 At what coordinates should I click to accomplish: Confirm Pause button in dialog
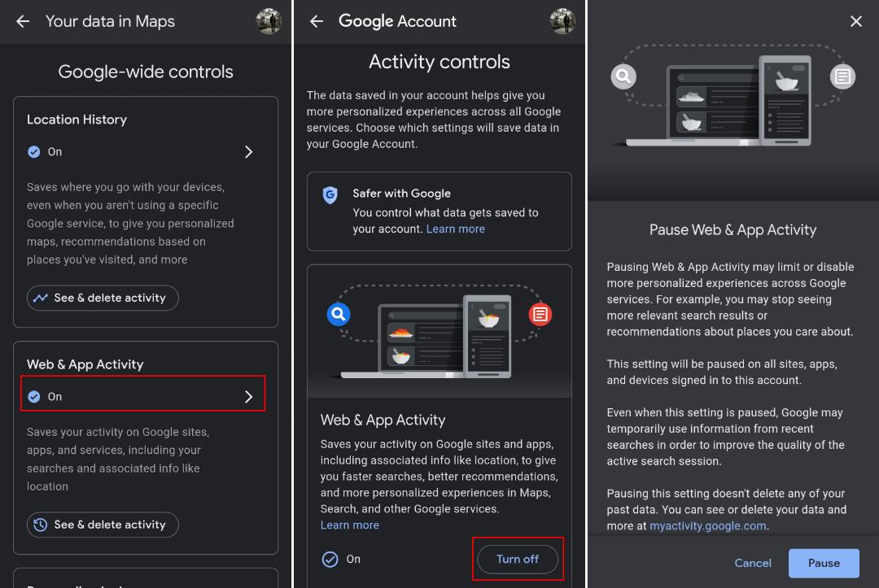coord(824,563)
